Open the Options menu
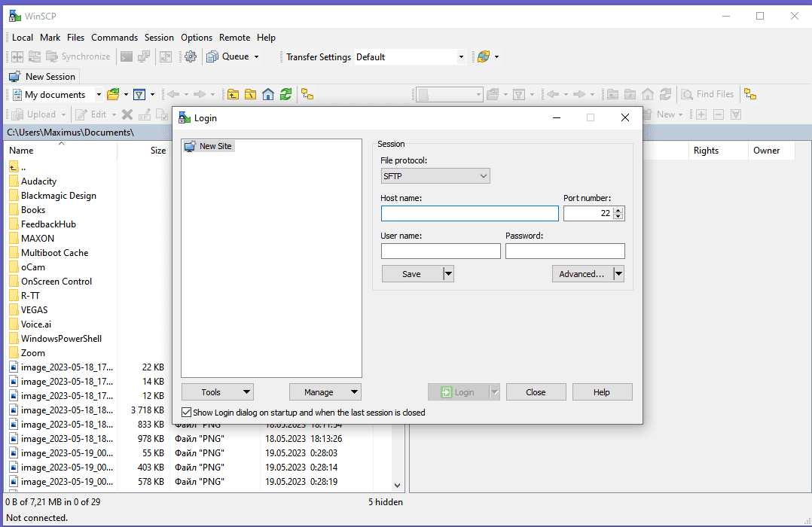812x527 pixels. [197, 38]
